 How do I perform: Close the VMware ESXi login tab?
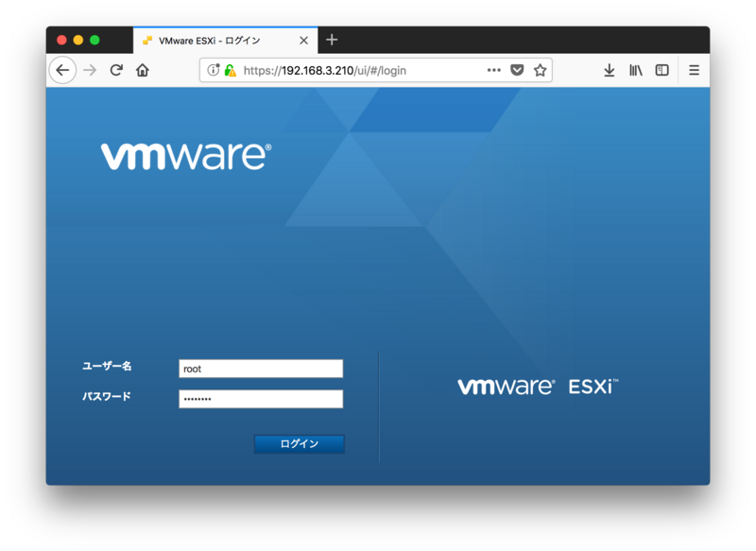point(303,41)
